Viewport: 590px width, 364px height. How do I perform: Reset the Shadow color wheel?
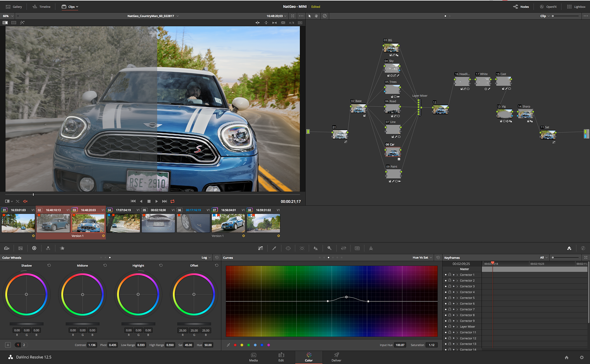[x=49, y=265]
